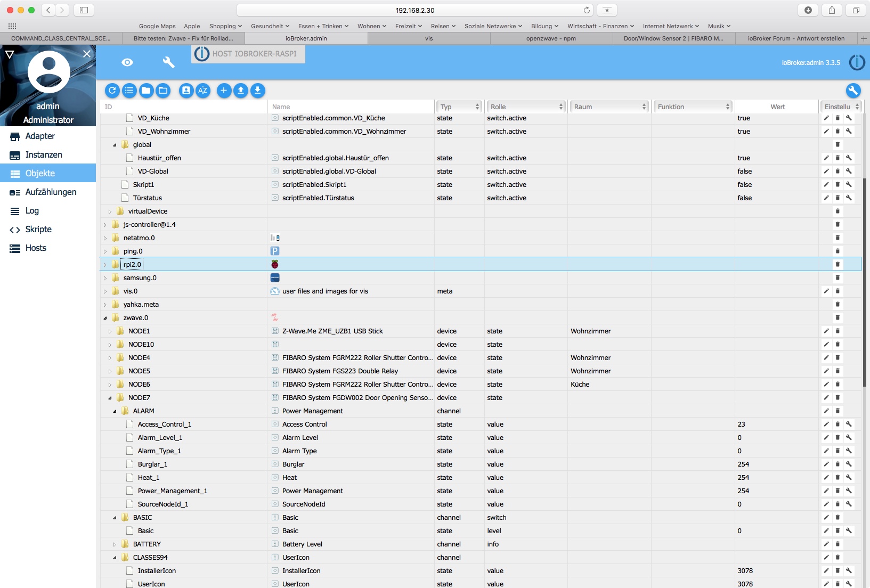Delete the zwave.0 folder

click(x=838, y=318)
